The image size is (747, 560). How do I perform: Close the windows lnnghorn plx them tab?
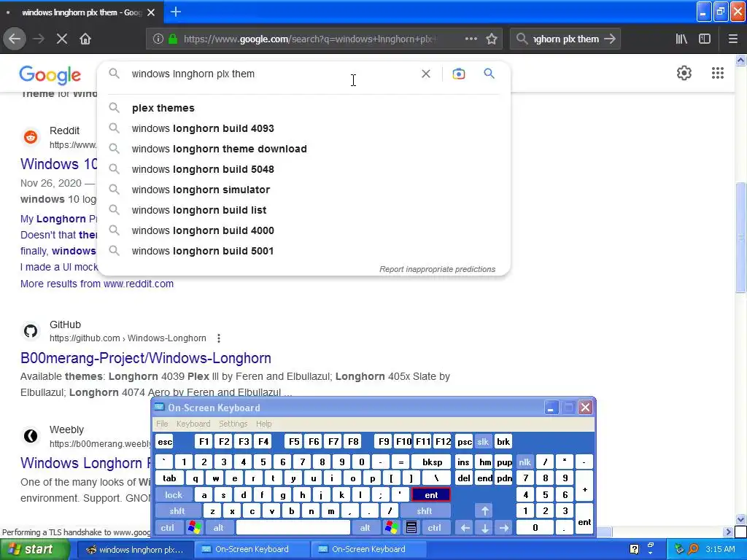click(151, 12)
